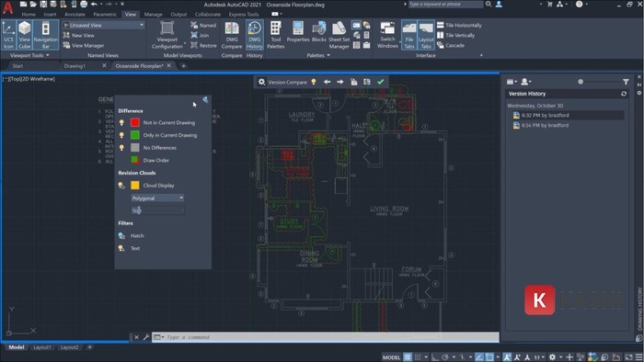Screen dimensions: 644x362
Task: Select 6:32 PM by bradford version
Action: click(x=568, y=115)
